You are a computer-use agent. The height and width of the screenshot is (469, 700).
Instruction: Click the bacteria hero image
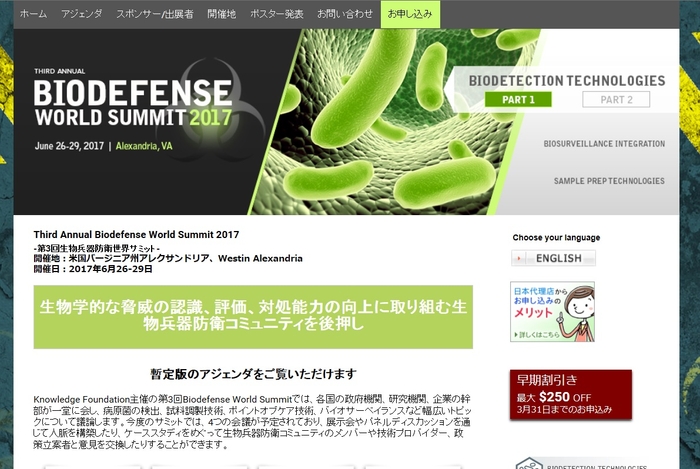click(x=393, y=121)
